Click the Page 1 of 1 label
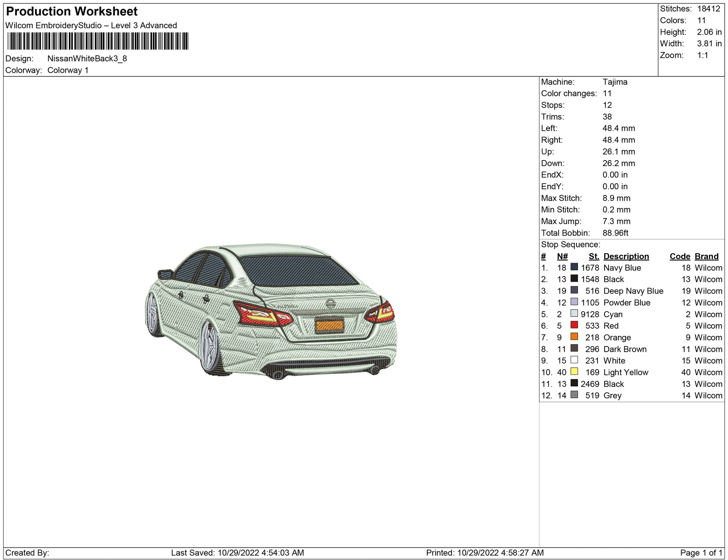This screenshot has height=560, width=728. 701,553
